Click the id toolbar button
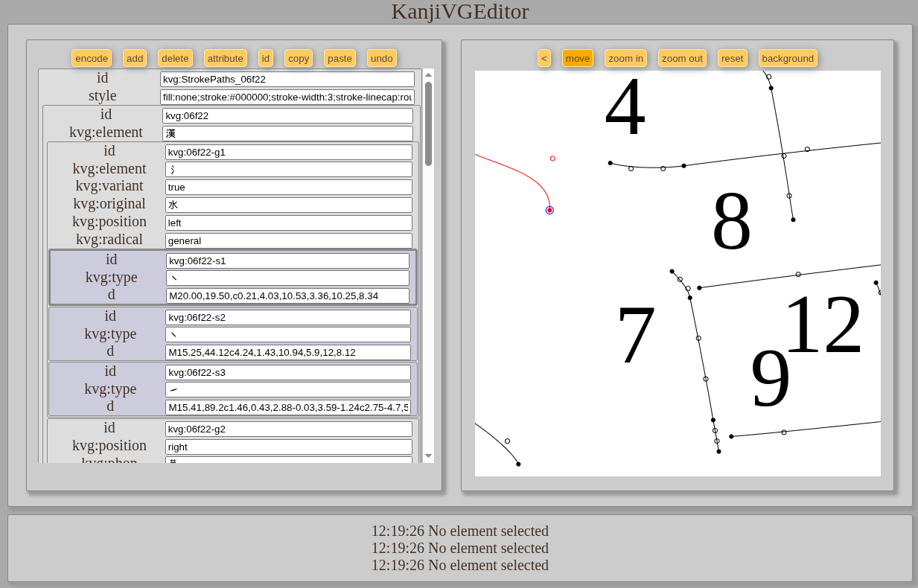 pyautogui.click(x=266, y=58)
